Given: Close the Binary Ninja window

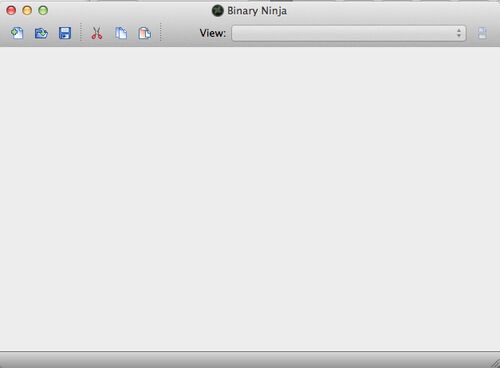Looking at the screenshot, I should pos(11,10).
